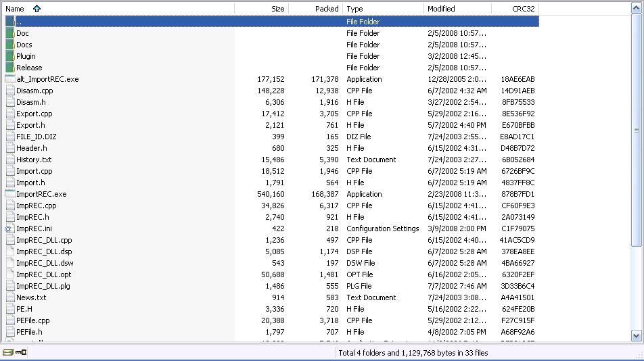
Task: Sort the list by the Type column header
Action: click(383, 9)
